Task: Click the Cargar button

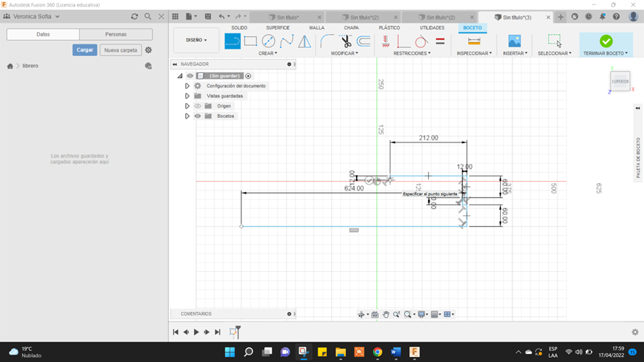Action: (x=84, y=50)
